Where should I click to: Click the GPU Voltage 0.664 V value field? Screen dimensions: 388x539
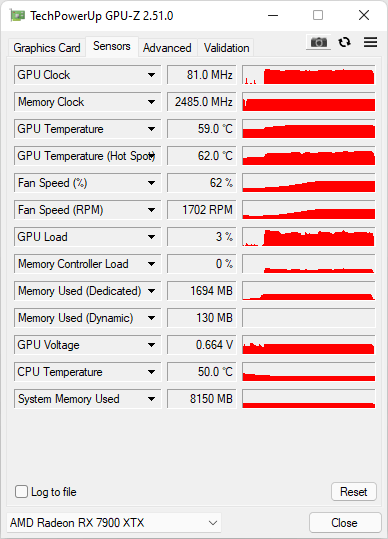coord(202,345)
